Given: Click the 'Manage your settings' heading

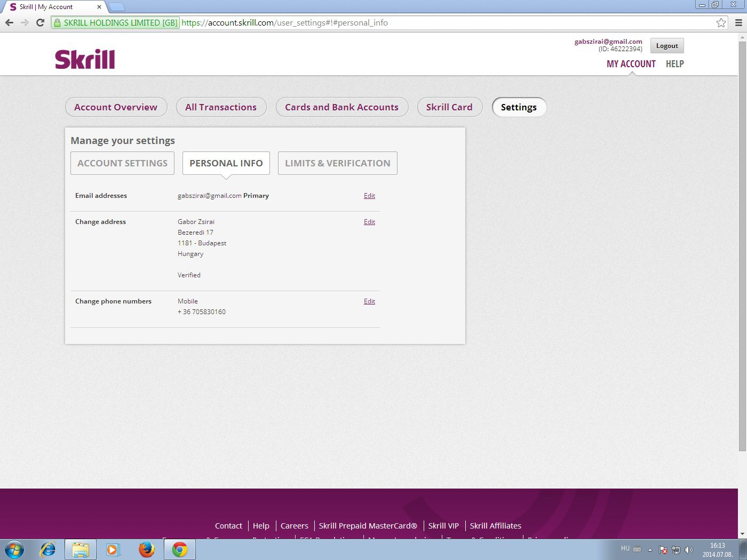Looking at the screenshot, I should point(123,141).
